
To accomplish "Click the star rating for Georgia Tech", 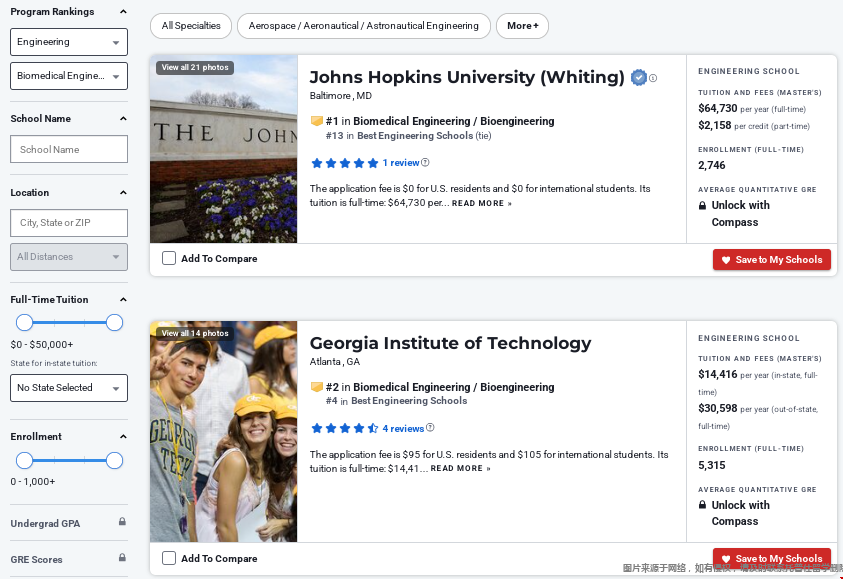I will (x=345, y=428).
